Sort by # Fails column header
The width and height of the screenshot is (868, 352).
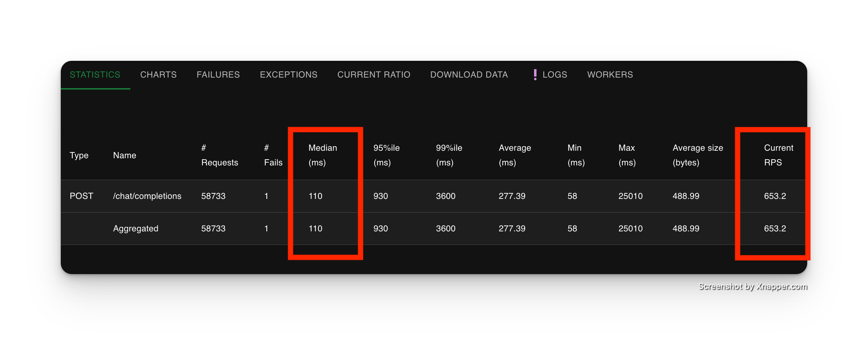273,155
